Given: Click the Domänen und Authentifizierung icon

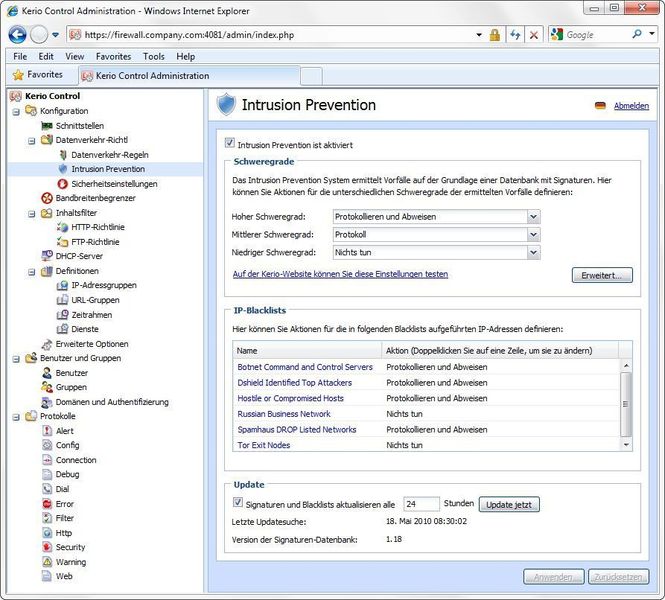Looking at the screenshot, I should click(x=47, y=402).
